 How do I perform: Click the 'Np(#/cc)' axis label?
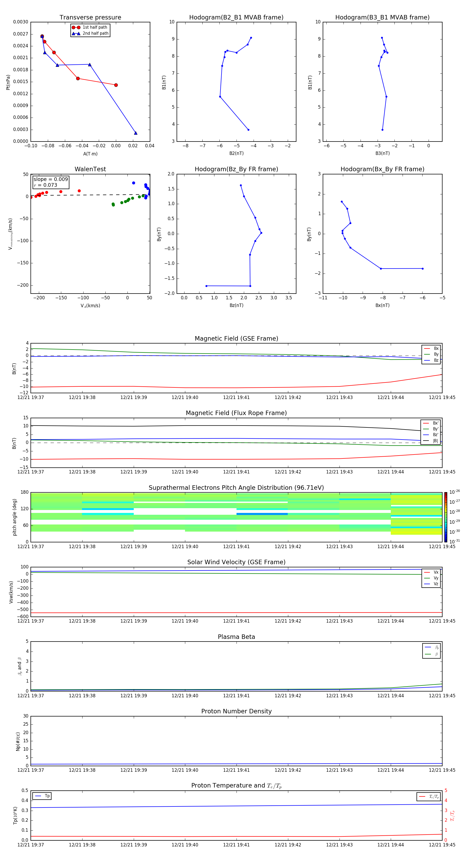point(18,741)
